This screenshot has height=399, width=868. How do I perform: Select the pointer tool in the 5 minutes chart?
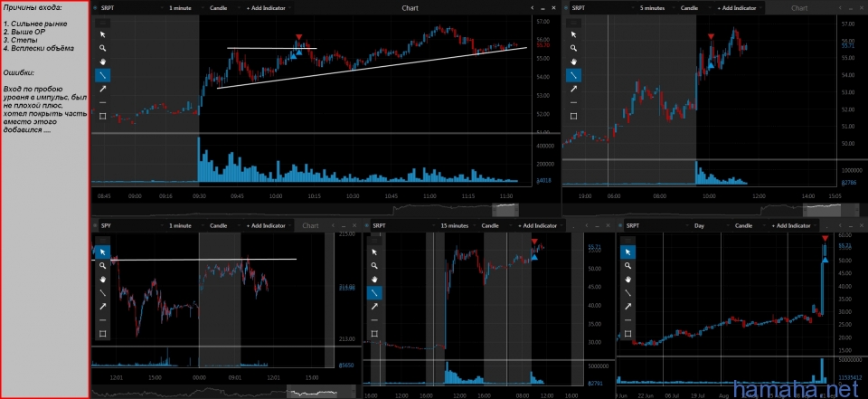tap(574, 33)
